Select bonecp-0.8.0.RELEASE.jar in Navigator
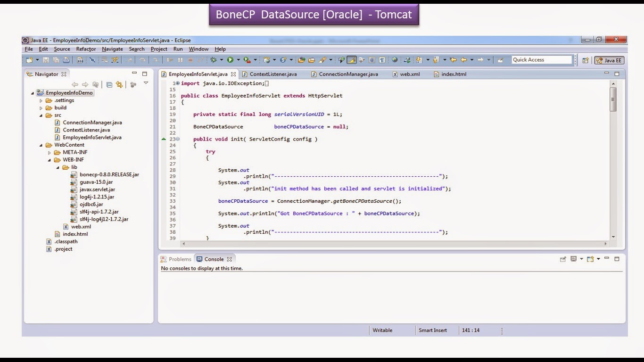 tap(109, 175)
